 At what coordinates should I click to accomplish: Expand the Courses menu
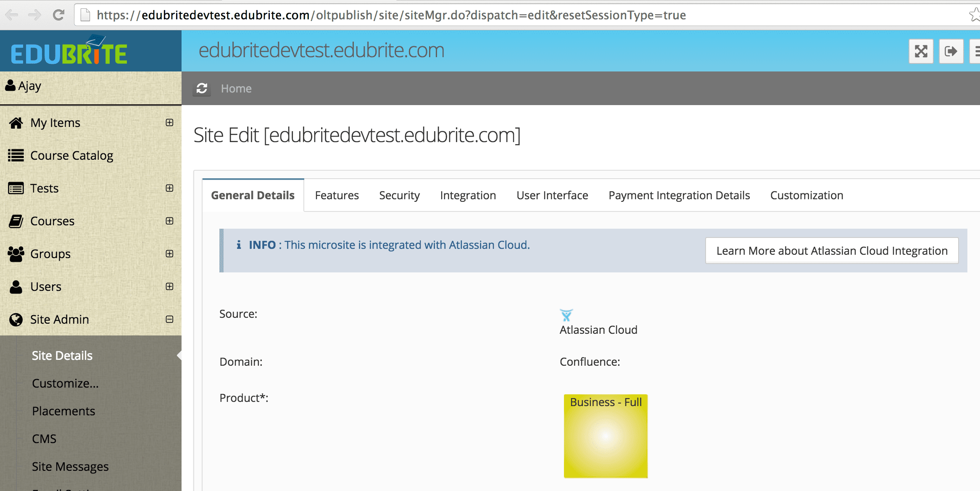(169, 221)
